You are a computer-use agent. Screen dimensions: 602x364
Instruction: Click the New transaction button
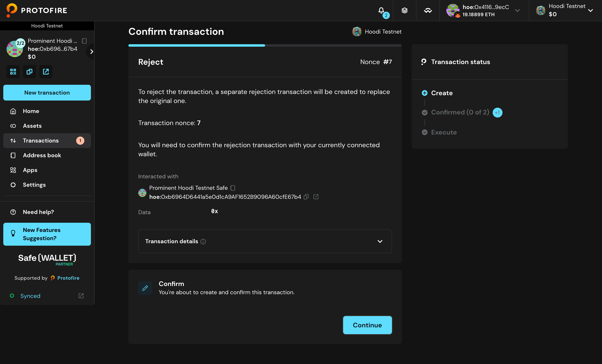click(x=47, y=93)
